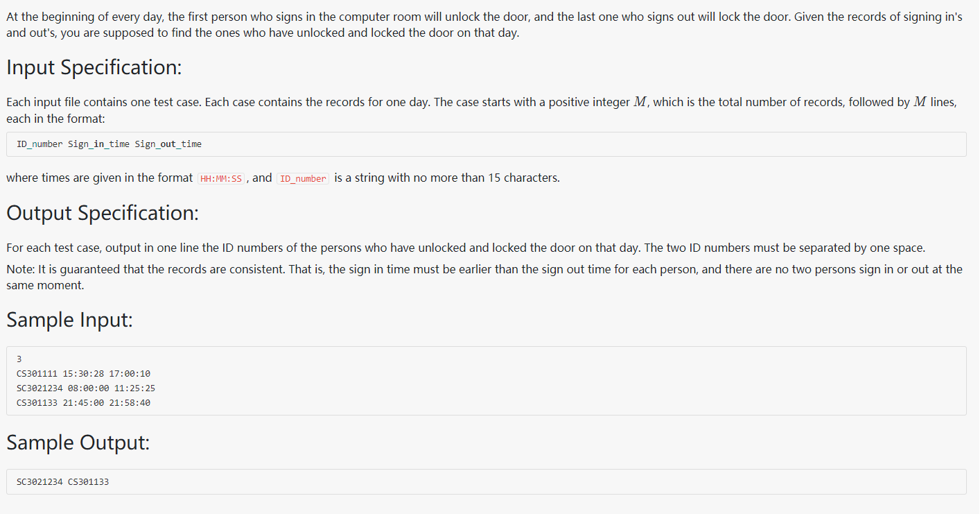Click the Input Specification heading
Screen dimensions: 980x514
click(x=94, y=67)
